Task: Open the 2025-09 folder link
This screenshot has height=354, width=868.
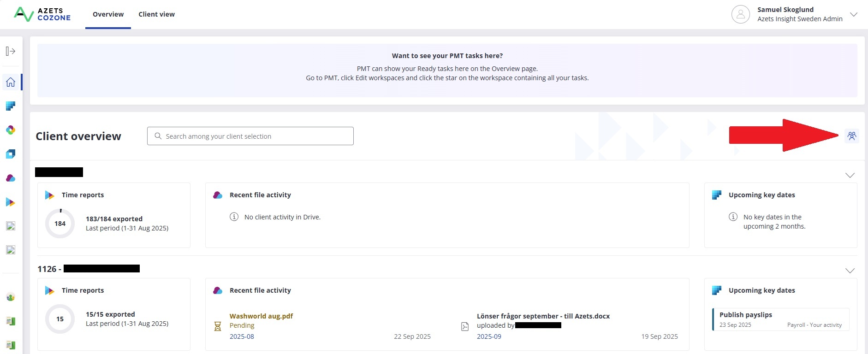Action: (x=489, y=336)
